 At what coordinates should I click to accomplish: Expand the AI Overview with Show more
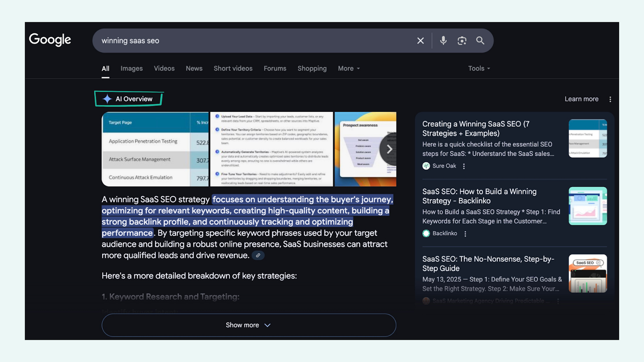(x=248, y=325)
